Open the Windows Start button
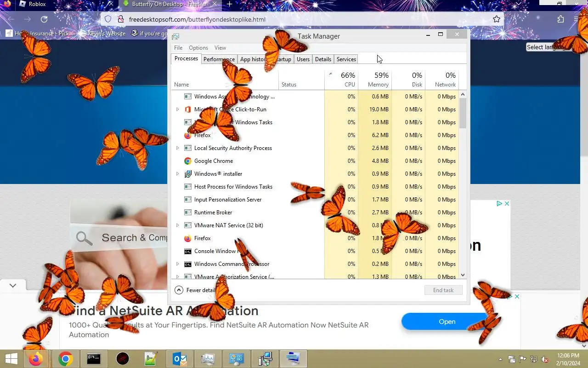Screen dimensions: 588x368 [x=11, y=359]
